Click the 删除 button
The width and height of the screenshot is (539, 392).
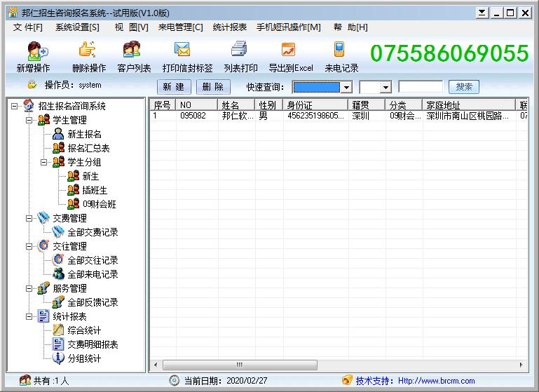(x=213, y=87)
